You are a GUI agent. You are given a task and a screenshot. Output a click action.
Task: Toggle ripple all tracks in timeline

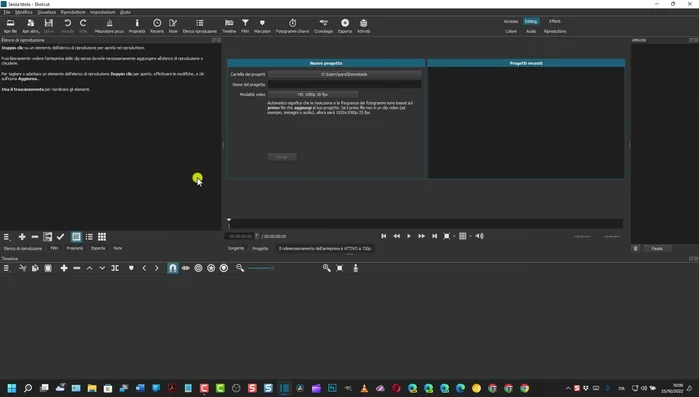coord(211,268)
